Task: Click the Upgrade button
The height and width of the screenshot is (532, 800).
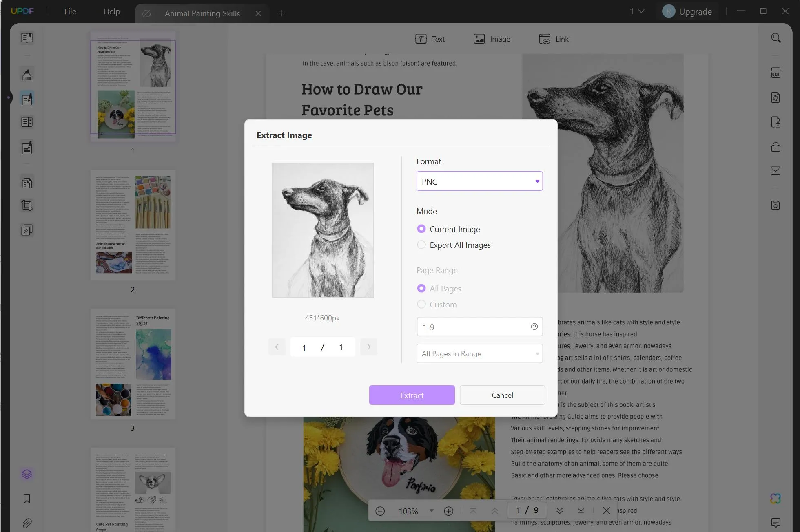Action: click(x=687, y=11)
